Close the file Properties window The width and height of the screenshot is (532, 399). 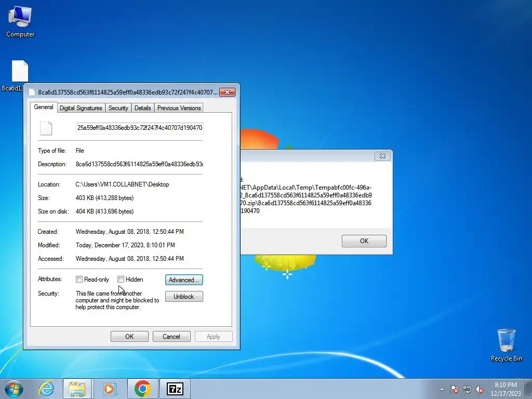coord(227,92)
